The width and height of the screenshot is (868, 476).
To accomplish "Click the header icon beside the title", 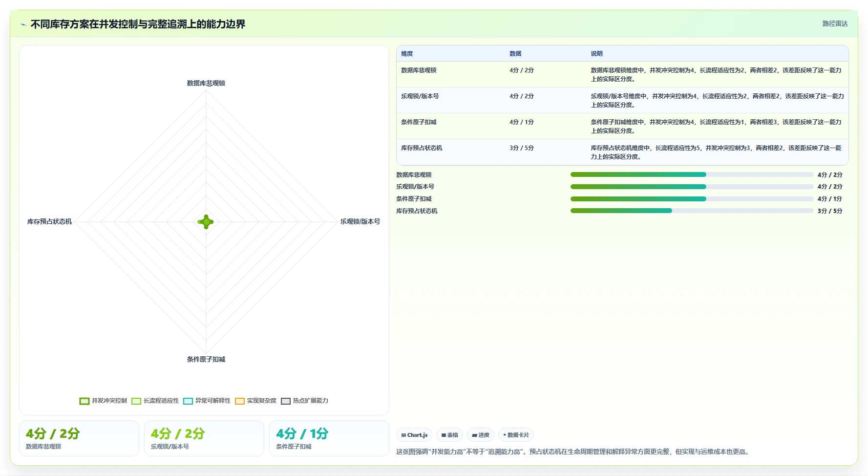I will click(23, 24).
